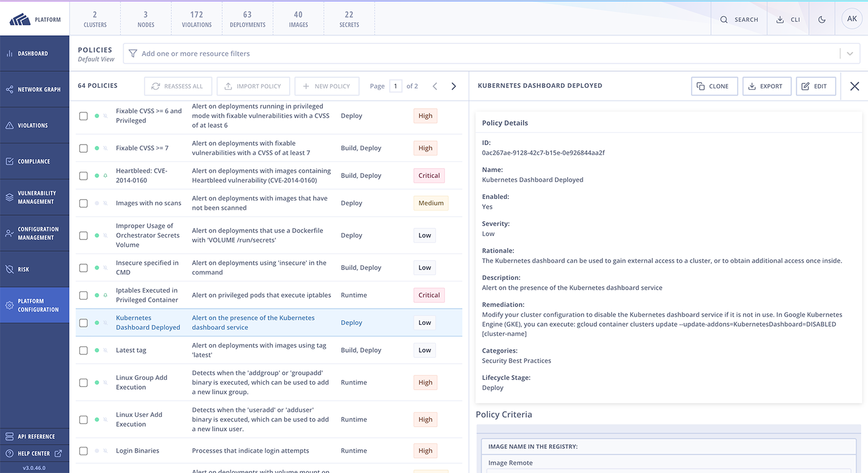Image resolution: width=868 pixels, height=473 pixels.
Task: Open Help Center external link
Action: coord(35,453)
